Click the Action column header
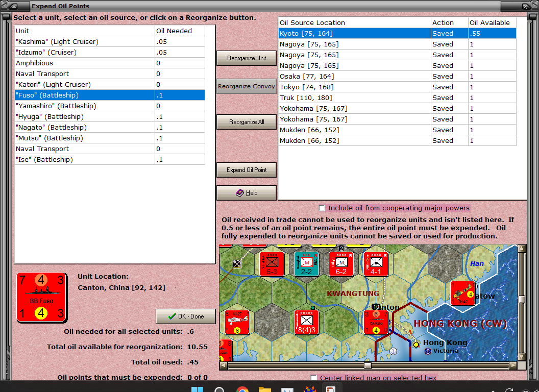539x392 pixels. coord(450,22)
